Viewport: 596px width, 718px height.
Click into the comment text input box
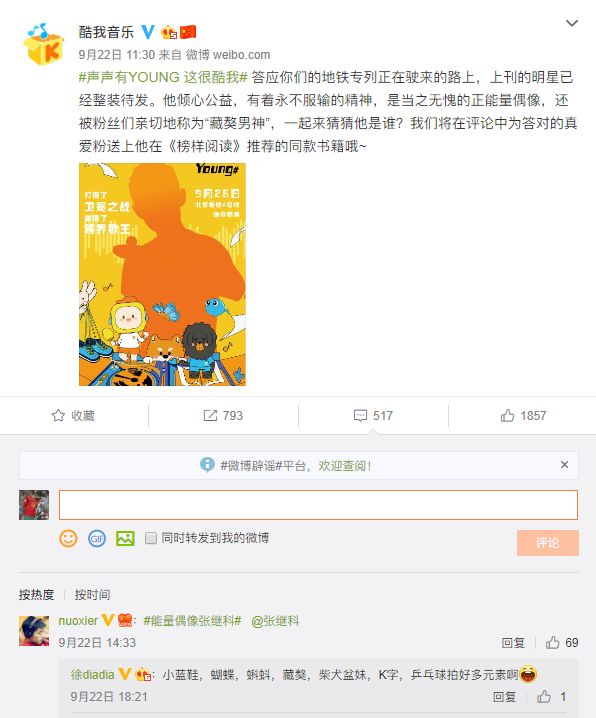point(318,505)
